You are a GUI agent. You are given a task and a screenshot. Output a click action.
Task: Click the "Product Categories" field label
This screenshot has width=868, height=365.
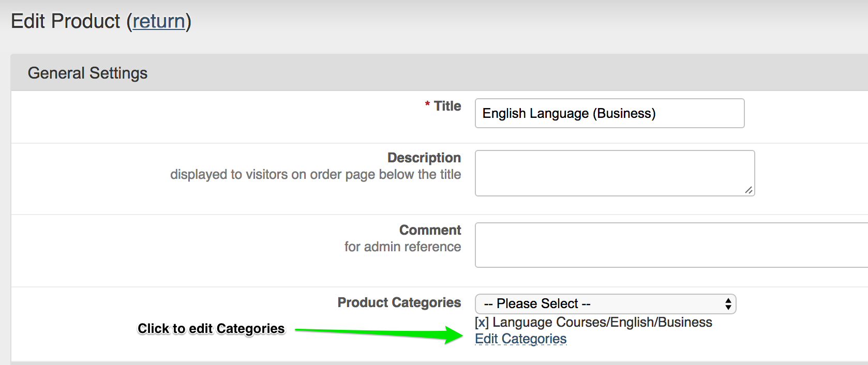point(399,302)
